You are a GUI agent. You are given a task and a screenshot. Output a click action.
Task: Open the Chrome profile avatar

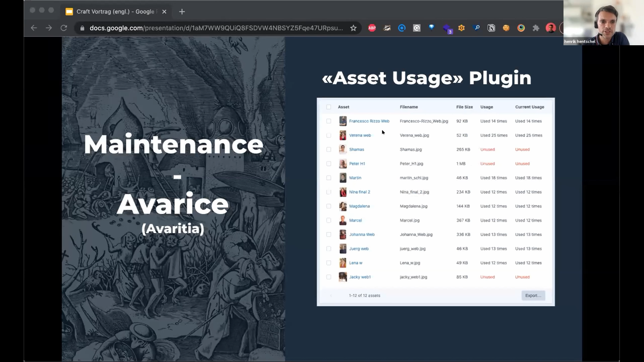pos(551,28)
